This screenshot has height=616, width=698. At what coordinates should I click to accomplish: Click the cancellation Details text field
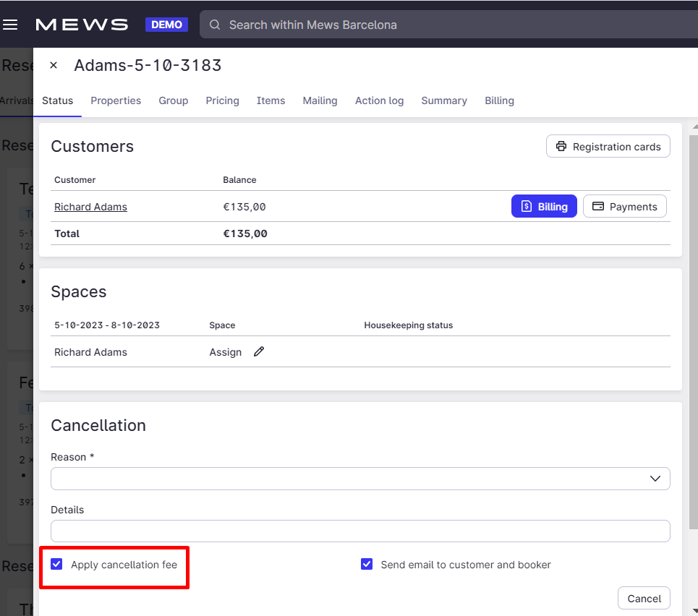[360, 531]
